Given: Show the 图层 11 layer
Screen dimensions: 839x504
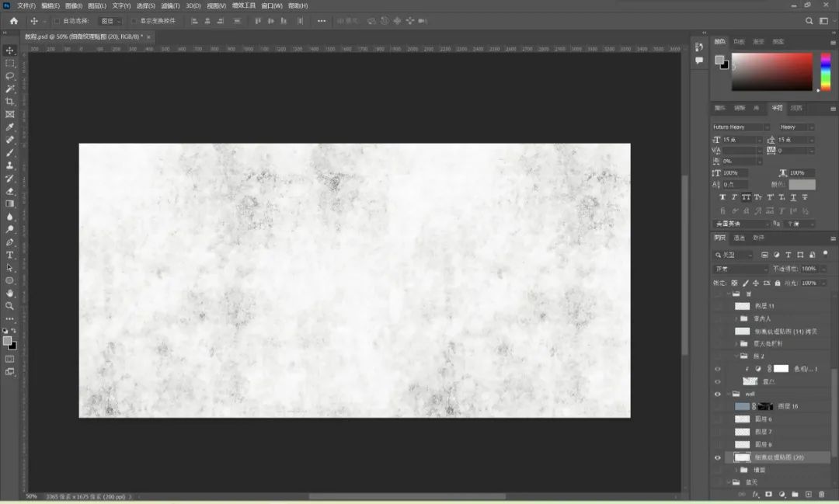Looking at the screenshot, I should tap(718, 306).
